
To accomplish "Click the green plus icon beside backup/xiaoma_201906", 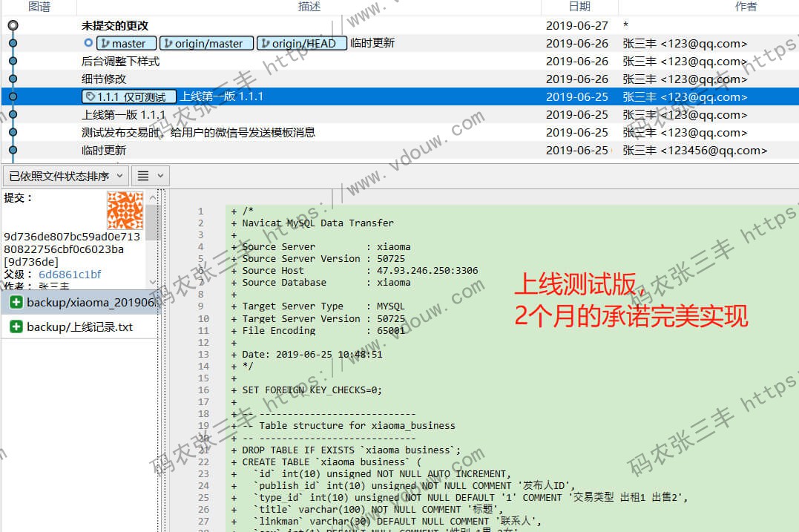I will click(x=16, y=303).
